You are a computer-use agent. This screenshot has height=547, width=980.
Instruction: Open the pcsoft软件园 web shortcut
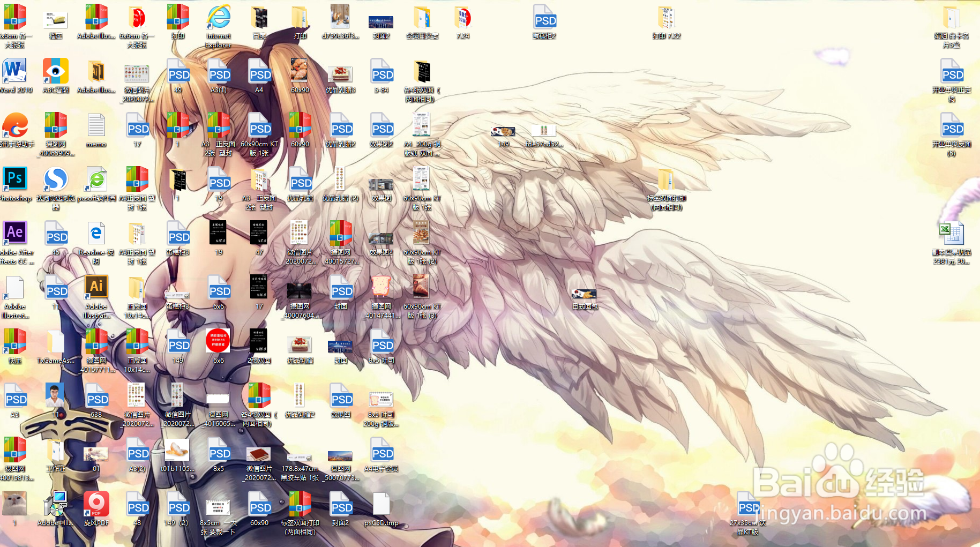(x=96, y=184)
